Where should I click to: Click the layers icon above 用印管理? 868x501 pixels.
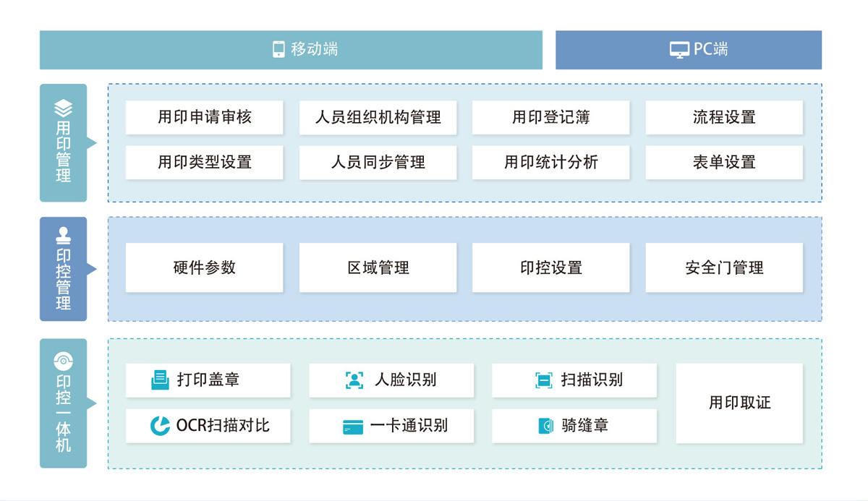click(x=64, y=108)
